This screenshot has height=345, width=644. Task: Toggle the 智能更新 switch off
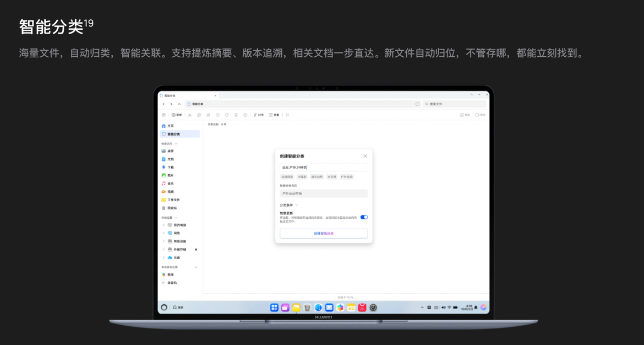[364, 217]
